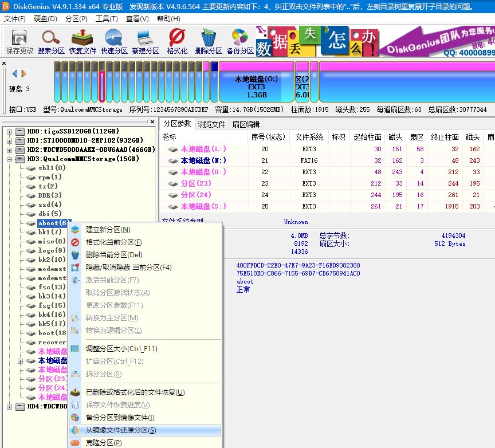Click the 起始柱面 column header
Image resolution: width=495 pixels, height=448 pixels.
click(367, 137)
